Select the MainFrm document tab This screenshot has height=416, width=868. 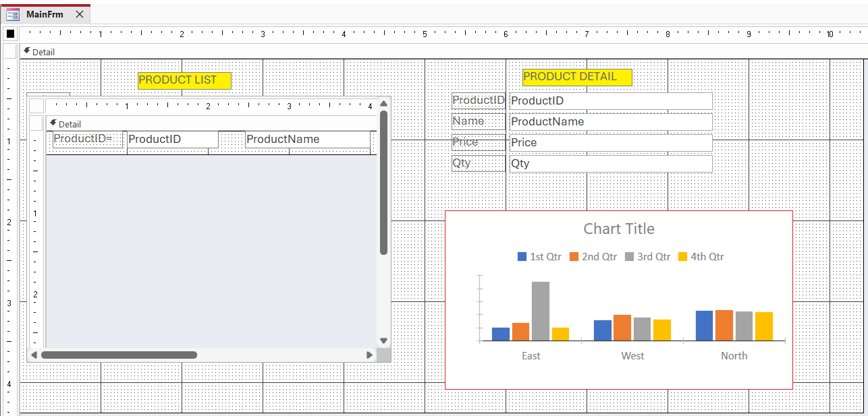tap(45, 14)
